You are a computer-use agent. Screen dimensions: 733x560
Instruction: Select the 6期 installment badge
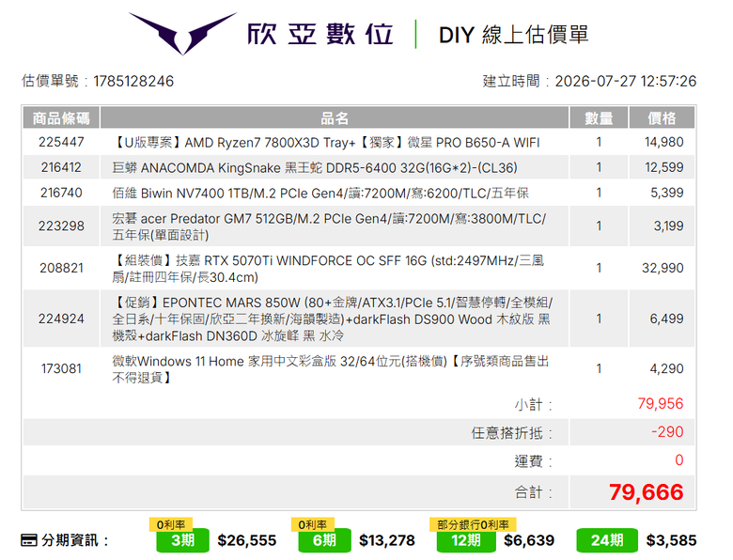(324, 540)
